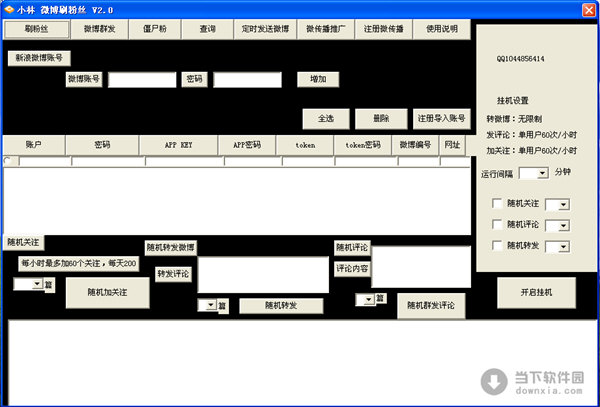Image resolution: width=600 pixels, height=407 pixels.
Task: Click the 随机转发 button
Action: [x=281, y=306]
